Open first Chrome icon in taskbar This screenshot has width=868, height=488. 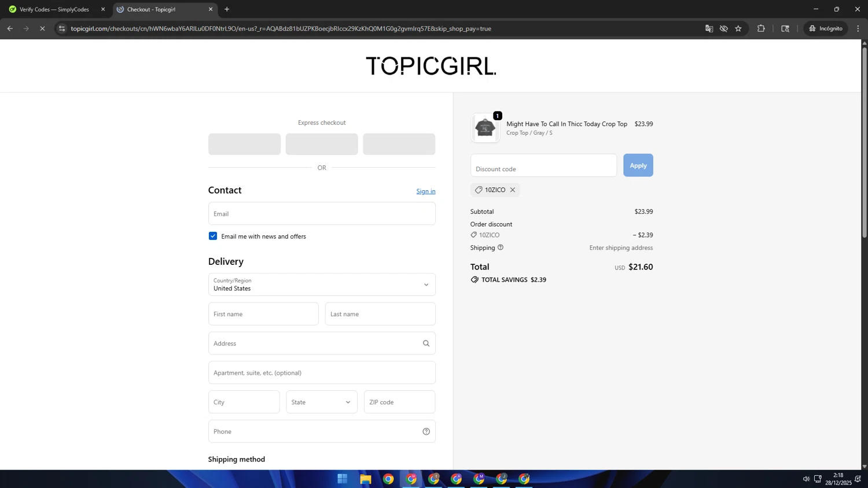(x=388, y=479)
